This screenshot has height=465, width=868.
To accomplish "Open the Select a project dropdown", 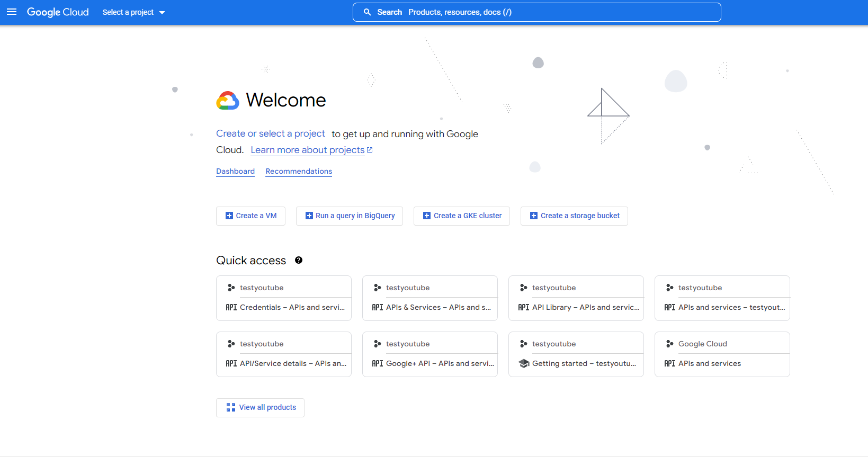I will click(133, 12).
